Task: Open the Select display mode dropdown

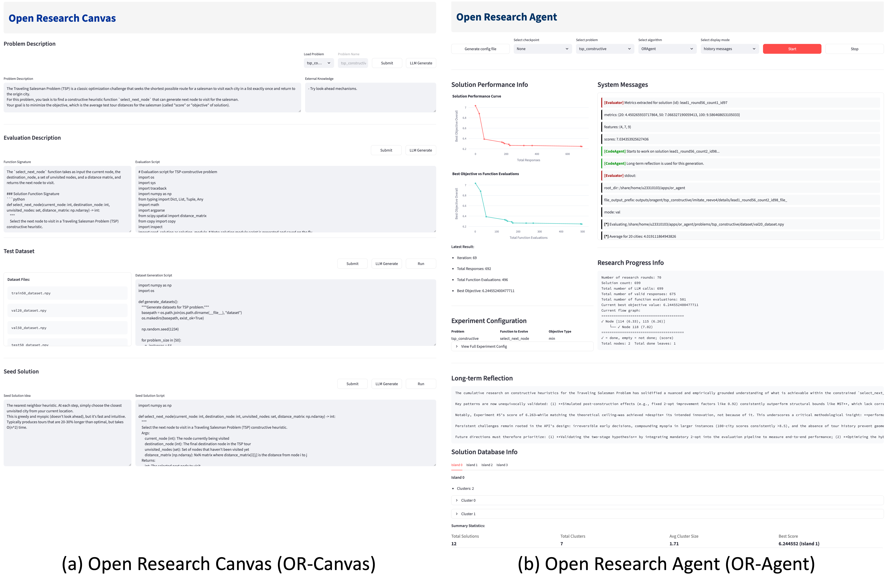Action: click(x=729, y=49)
